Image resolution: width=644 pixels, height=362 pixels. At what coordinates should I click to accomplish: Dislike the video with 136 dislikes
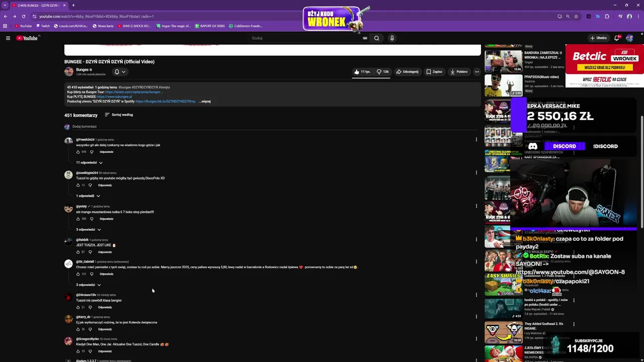pyautogui.click(x=383, y=72)
